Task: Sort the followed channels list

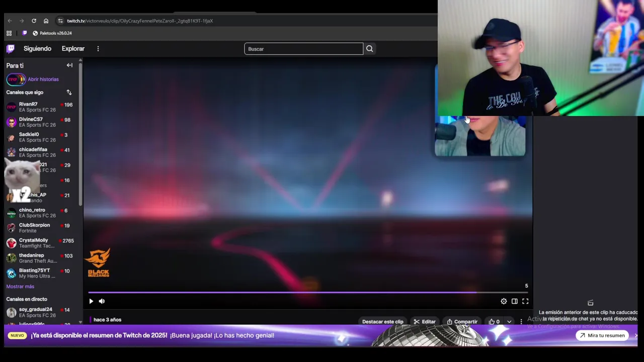Action: click(x=69, y=93)
